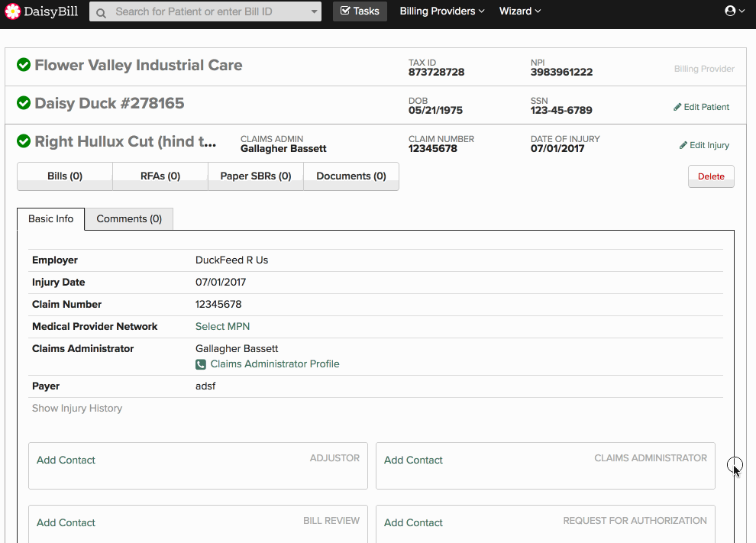Open the Paper SBRs (0) tab

coord(256,176)
